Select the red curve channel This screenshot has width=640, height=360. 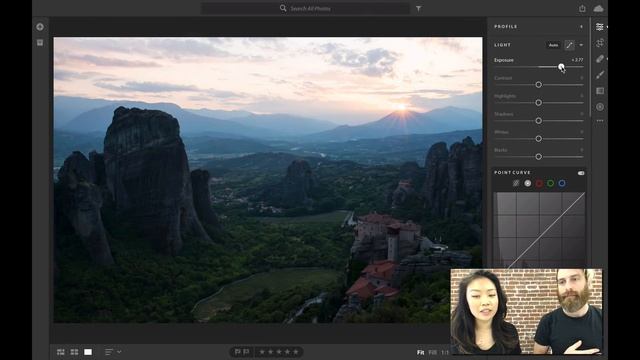coord(539,183)
